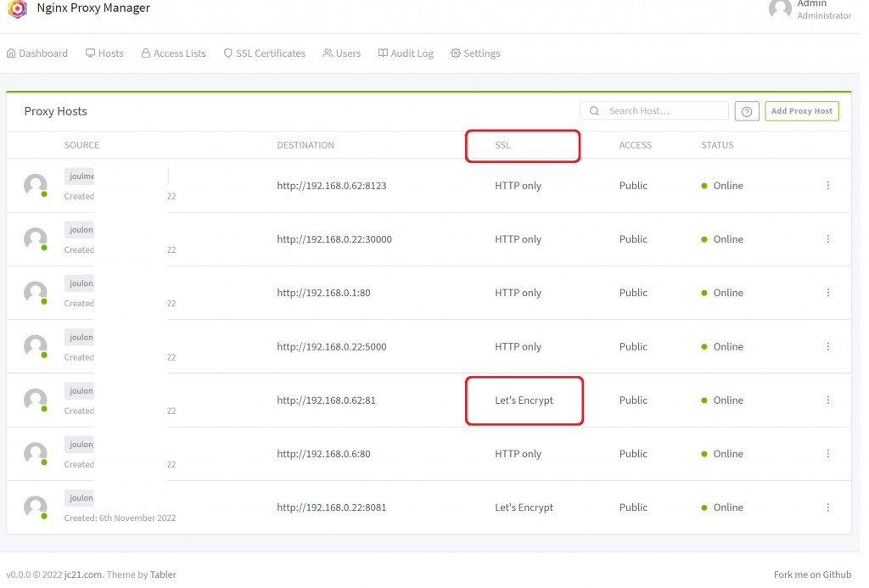This screenshot has width=869, height=588.
Task: Click destination http://192.168.0.22:8081
Action: coord(332,507)
